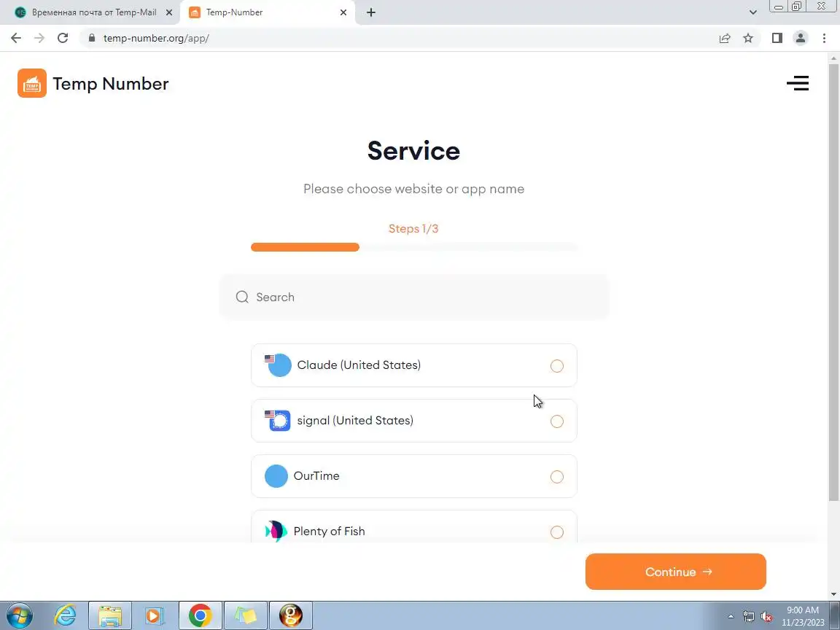Click the signal service icon
The width and height of the screenshot is (840, 630).
tap(278, 421)
